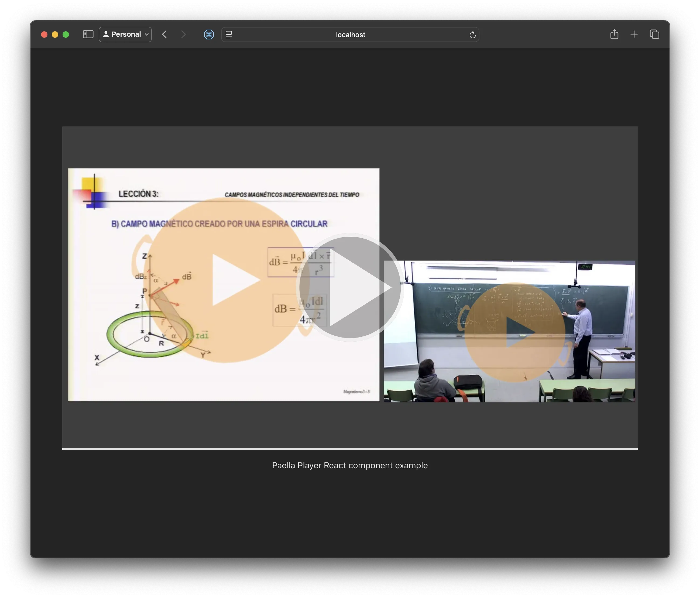Viewport: 700px width, 598px height.
Task: Open the Personal profile dropdown
Action: coord(125,34)
